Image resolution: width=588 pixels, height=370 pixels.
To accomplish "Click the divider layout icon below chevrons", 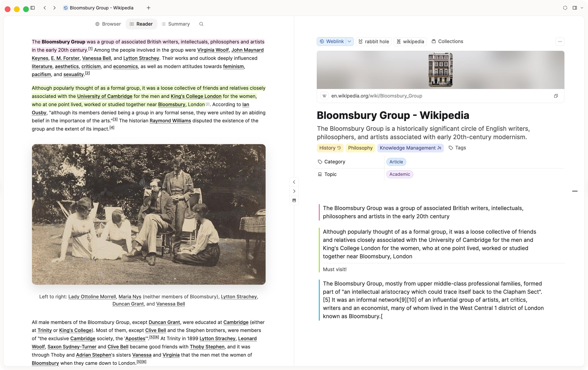I will click(294, 200).
